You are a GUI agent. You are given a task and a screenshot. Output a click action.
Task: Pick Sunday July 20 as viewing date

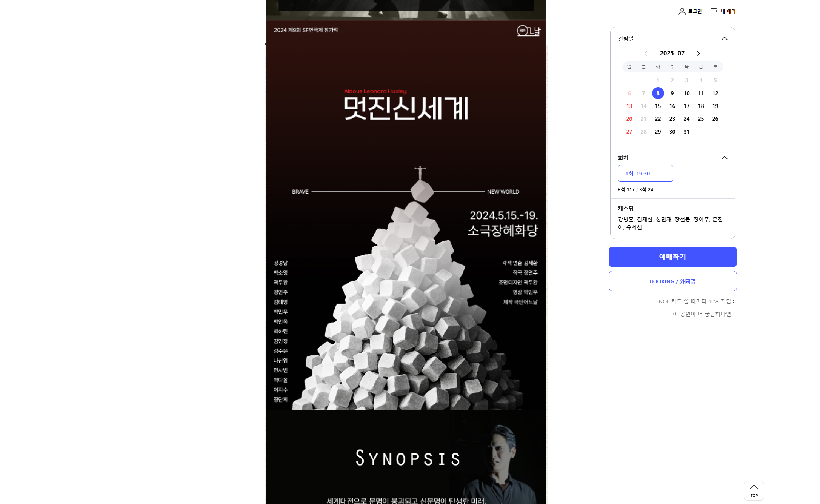click(x=629, y=119)
